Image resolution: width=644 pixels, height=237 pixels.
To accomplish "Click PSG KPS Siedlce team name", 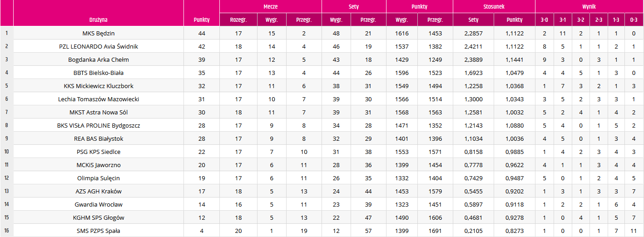I will point(99,152).
